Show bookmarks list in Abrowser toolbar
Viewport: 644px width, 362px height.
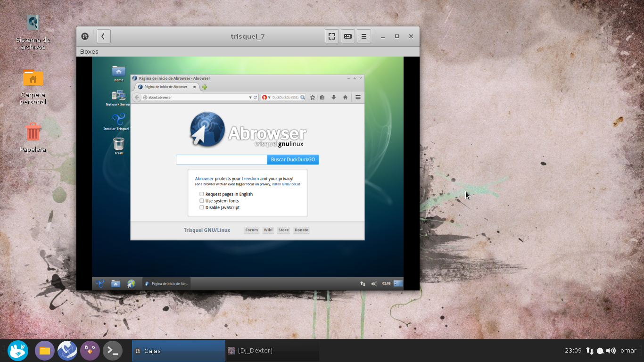pos(322,98)
